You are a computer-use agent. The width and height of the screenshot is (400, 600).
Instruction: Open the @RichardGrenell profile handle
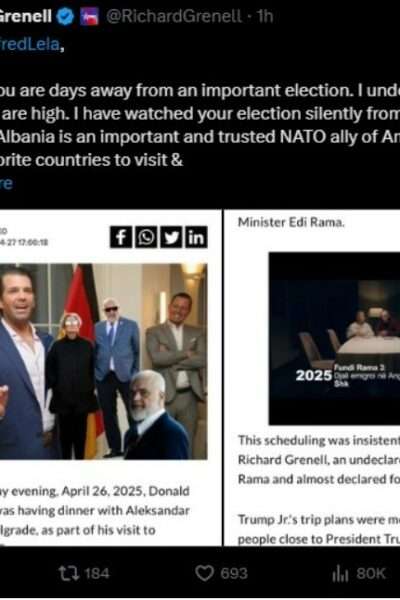pyautogui.click(x=174, y=16)
